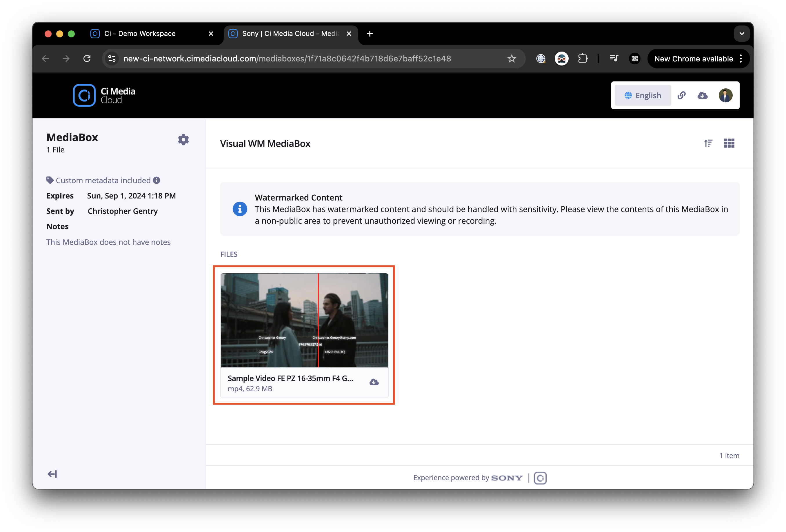Image resolution: width=786 pixels, height=532 pixels.
Task: Click the expiry date Sun, Sep 1, 2024
Action: (131, 196)
